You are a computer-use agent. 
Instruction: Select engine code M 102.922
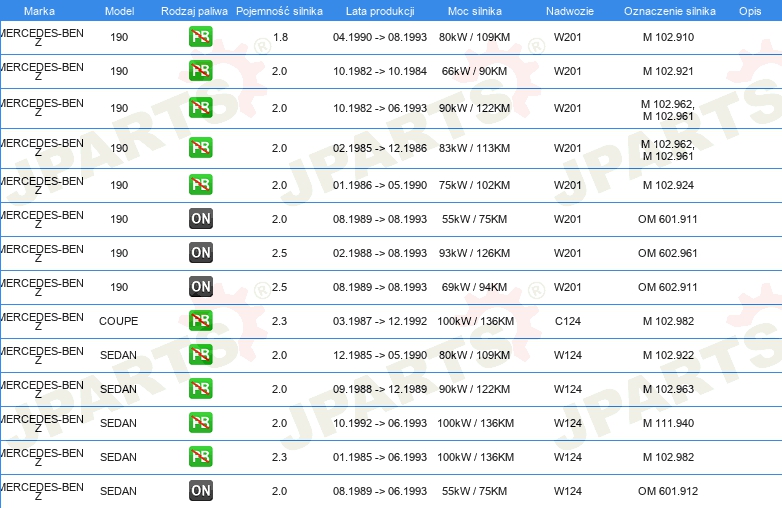(668, 355)
